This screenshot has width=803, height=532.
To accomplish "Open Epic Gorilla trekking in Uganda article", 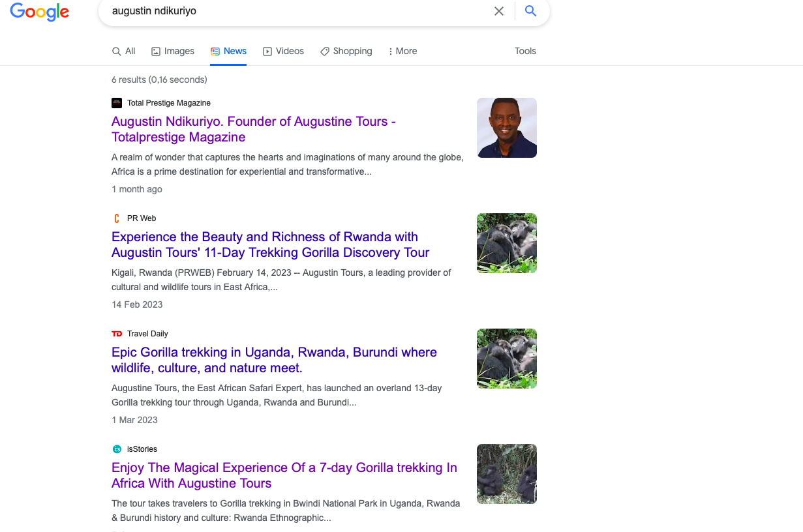I will click(274, 360).
